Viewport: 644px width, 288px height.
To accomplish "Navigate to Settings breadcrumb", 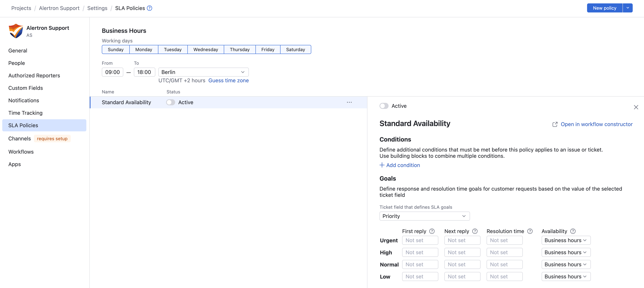I will click(x=97, y=8).
